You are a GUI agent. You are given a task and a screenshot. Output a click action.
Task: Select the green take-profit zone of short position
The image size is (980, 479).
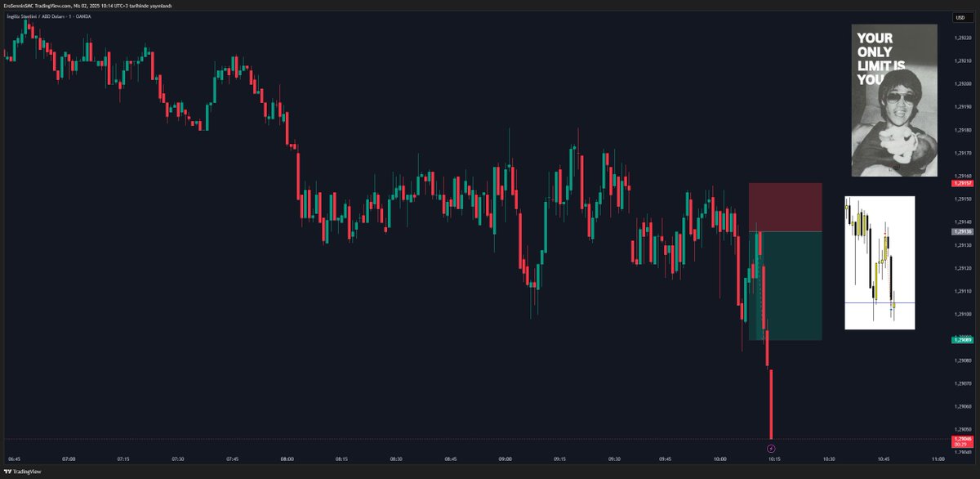tap(785, 285)
